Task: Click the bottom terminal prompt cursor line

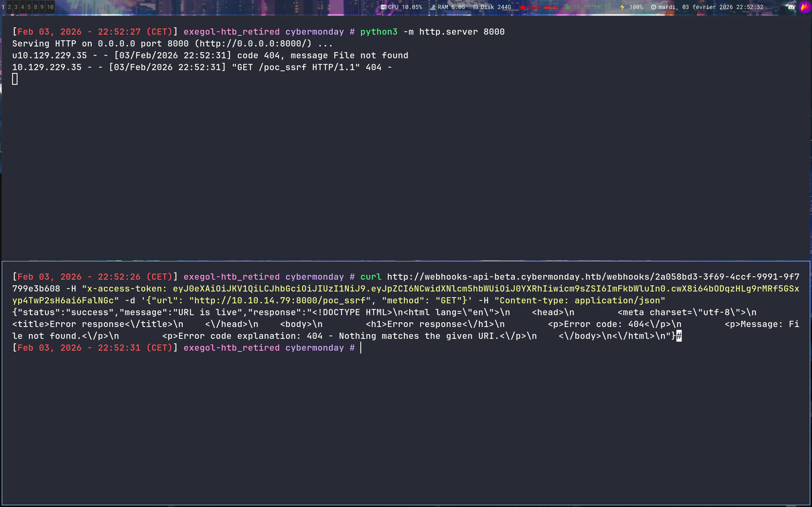Action: [361, 348]
